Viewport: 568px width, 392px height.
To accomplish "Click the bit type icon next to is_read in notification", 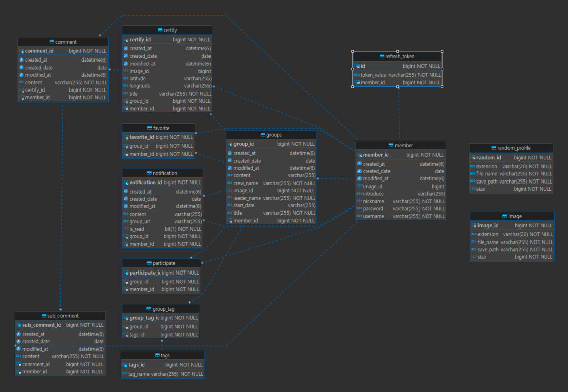I will (x=127, y=229).
